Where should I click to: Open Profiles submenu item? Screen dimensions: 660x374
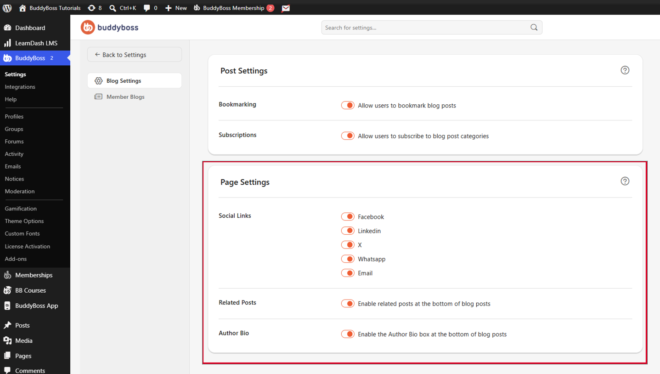click(14, 117)
